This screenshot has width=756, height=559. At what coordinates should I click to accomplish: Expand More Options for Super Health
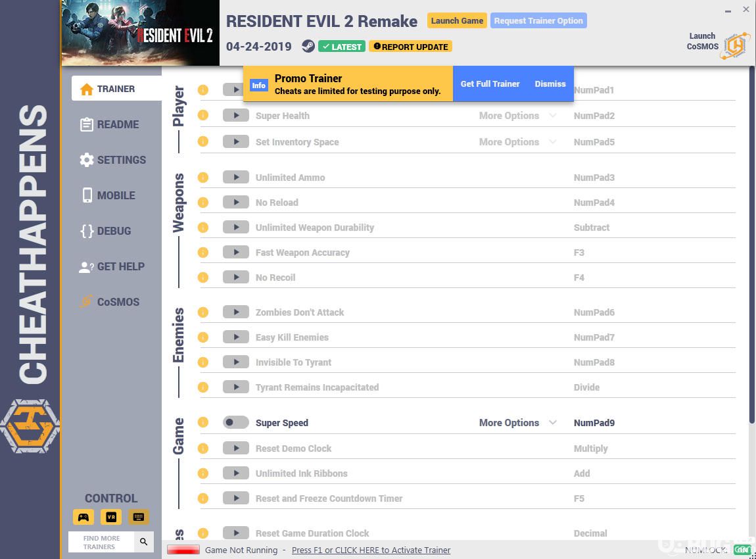click(518, 116)
